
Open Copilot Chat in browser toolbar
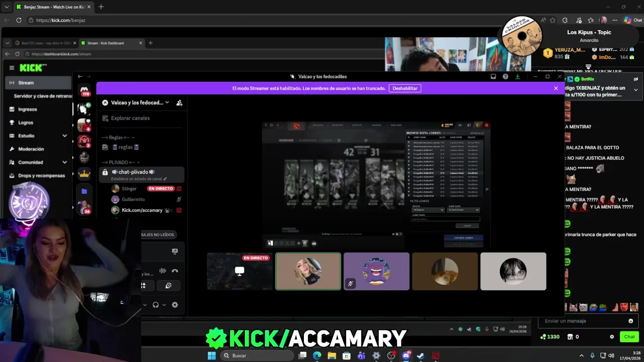pos(633,20)
